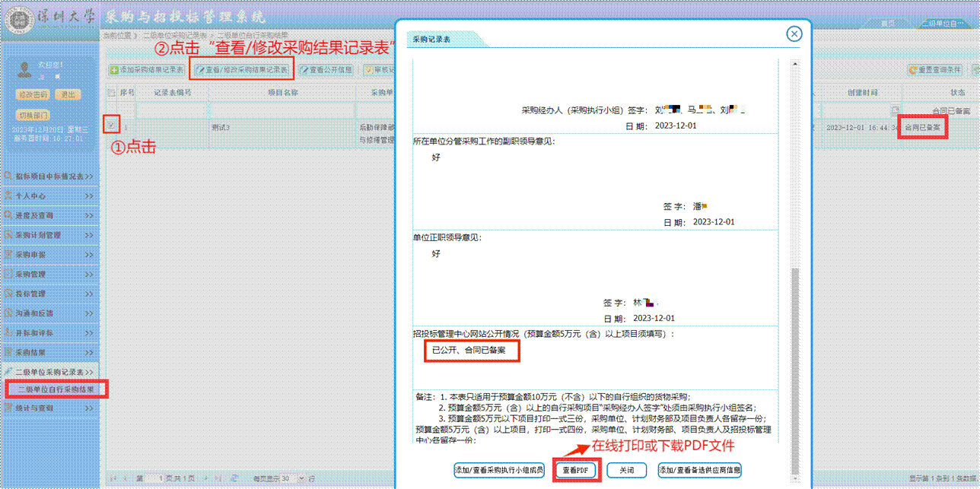Viewport: 980px width, 489px height.
Task: Select the 二级单位自行采购结果 submenu item
Action: pos(57,390)
